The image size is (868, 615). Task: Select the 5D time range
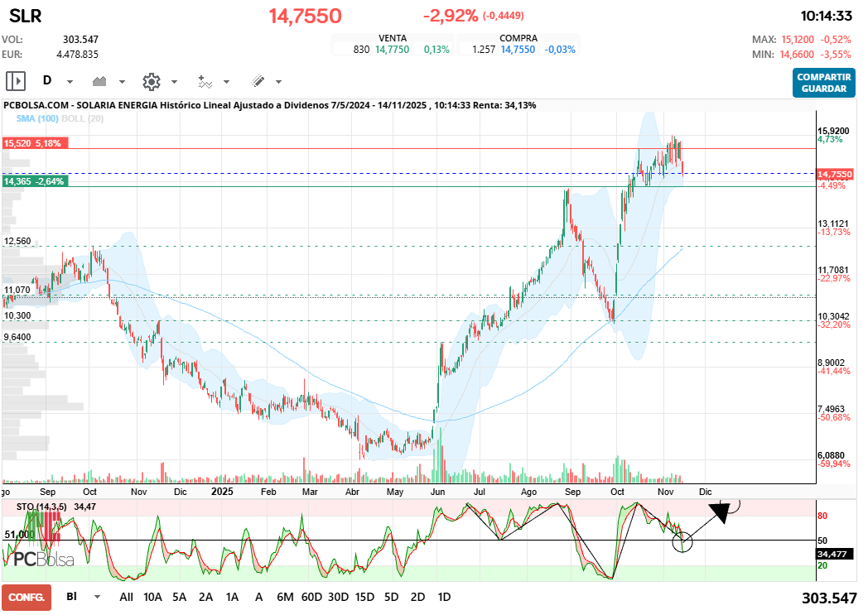click(392, 597)
